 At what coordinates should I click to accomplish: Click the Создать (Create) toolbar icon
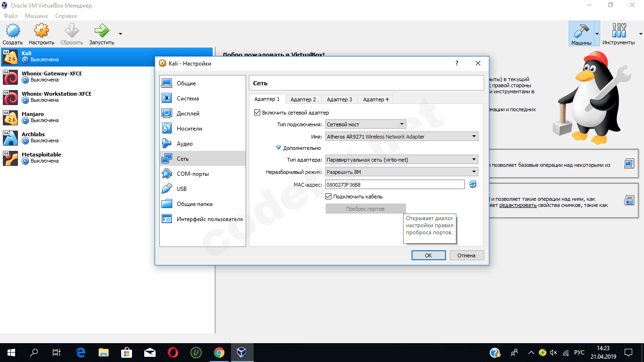[12, 32]
